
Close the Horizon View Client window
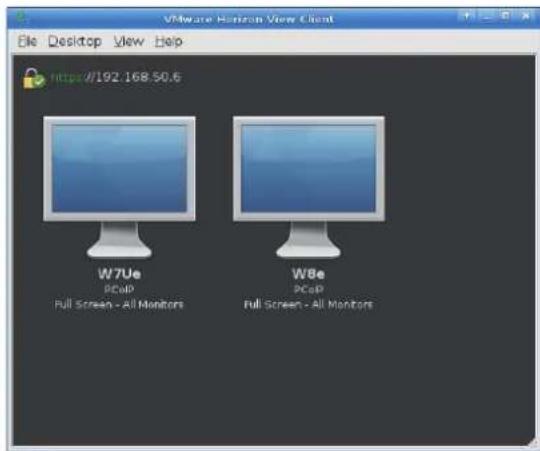[526, 16]
